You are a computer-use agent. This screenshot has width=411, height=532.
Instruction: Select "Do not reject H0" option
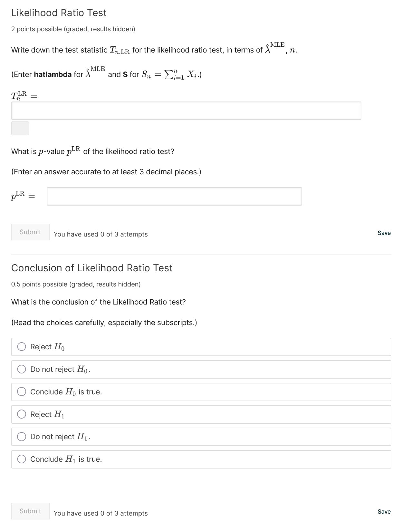click(22, 369)
